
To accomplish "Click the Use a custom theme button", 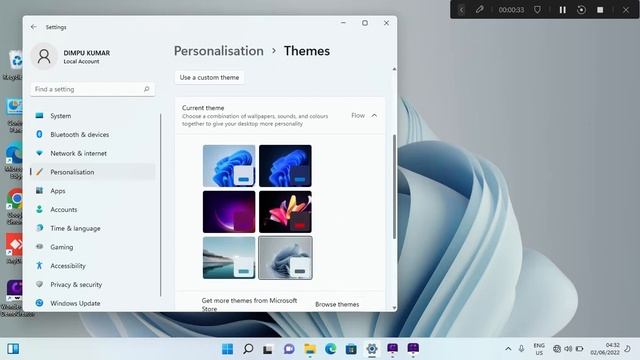I will point(209,78).
